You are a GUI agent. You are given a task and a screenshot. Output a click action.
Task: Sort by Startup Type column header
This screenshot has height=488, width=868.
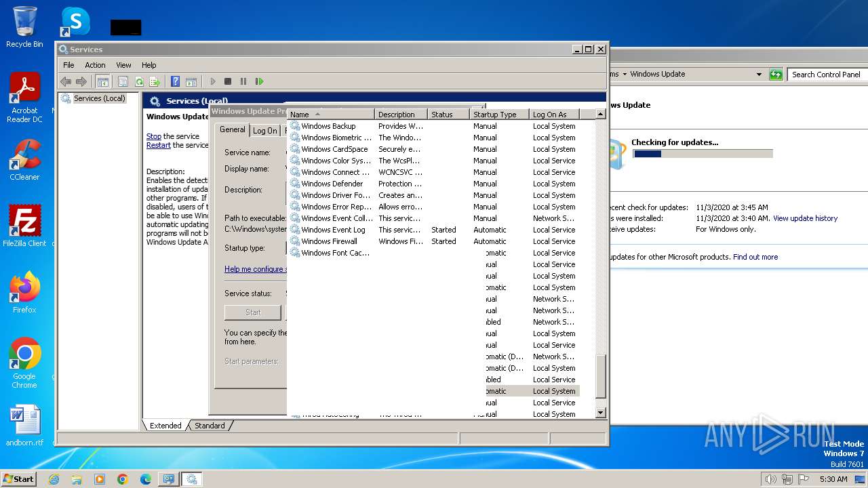(x=499, y=115)
